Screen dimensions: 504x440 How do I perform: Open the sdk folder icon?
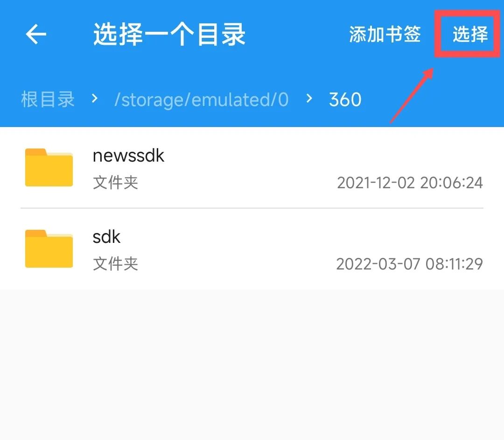pos(49,248)
